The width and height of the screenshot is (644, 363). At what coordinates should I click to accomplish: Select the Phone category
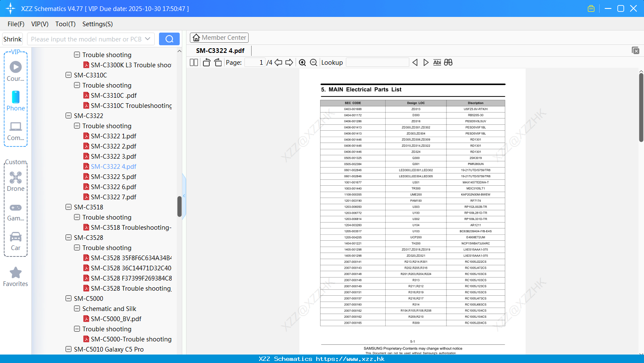click(x=16, y=101)
